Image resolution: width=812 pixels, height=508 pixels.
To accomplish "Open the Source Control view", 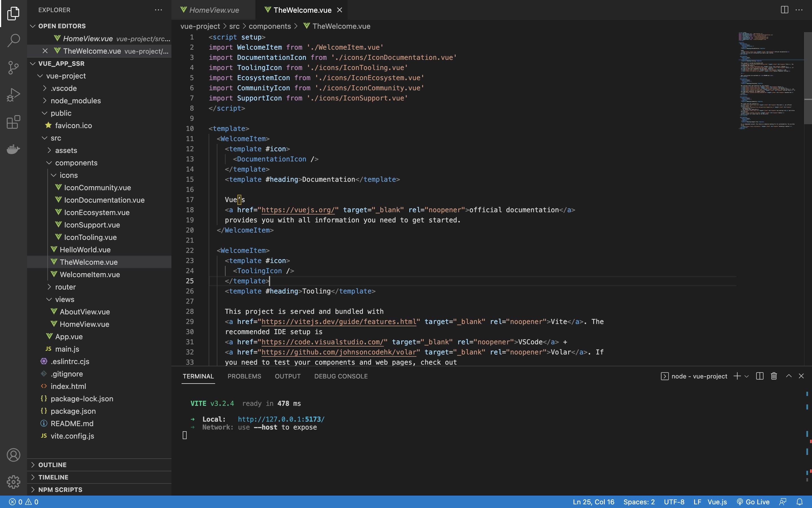I will tap(14, 67).
